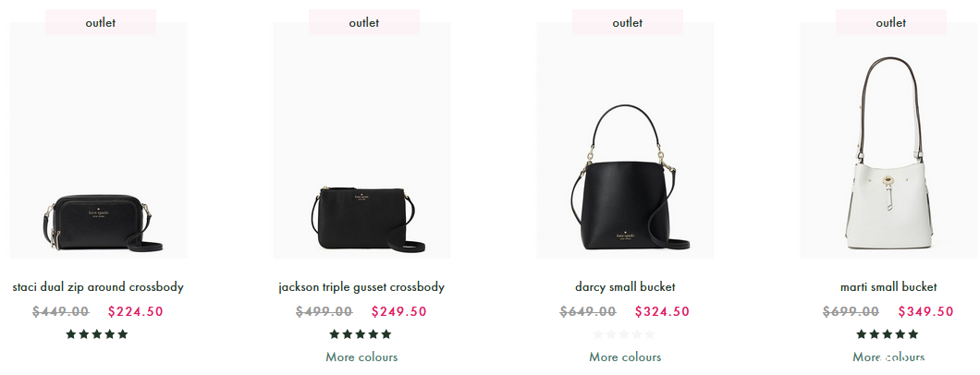Click the outlet badge above jackson crossbody
This screenshot has height=375, width=980.
pyautogui.click(x=363, y=22)
